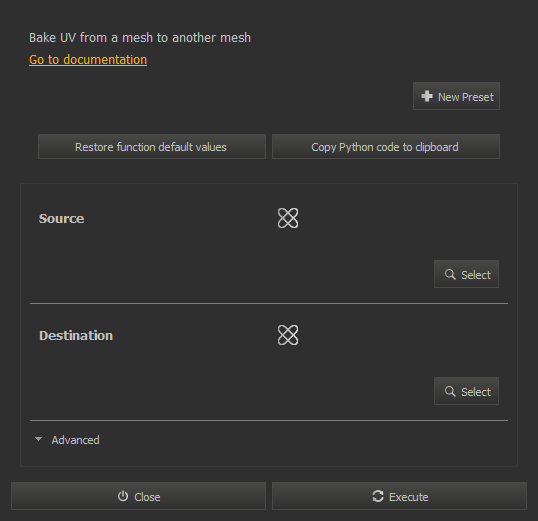Close the Bake UV dialog
538x521 pixels.
tap(138, 496)
